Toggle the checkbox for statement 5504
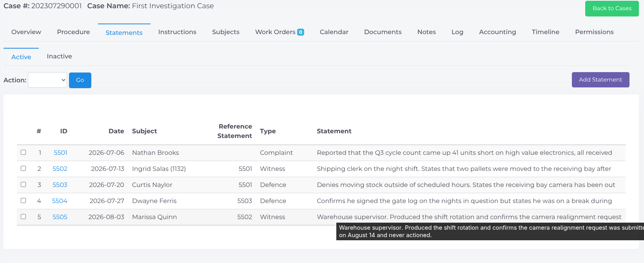The height and width of the screenshot is (263, 644). point(24,201)
